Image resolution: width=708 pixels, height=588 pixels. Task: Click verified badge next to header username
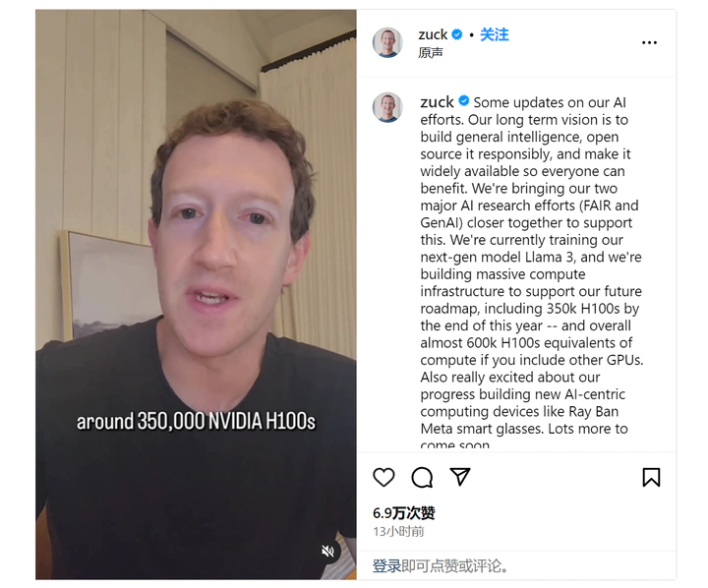[x=457, y=34]
